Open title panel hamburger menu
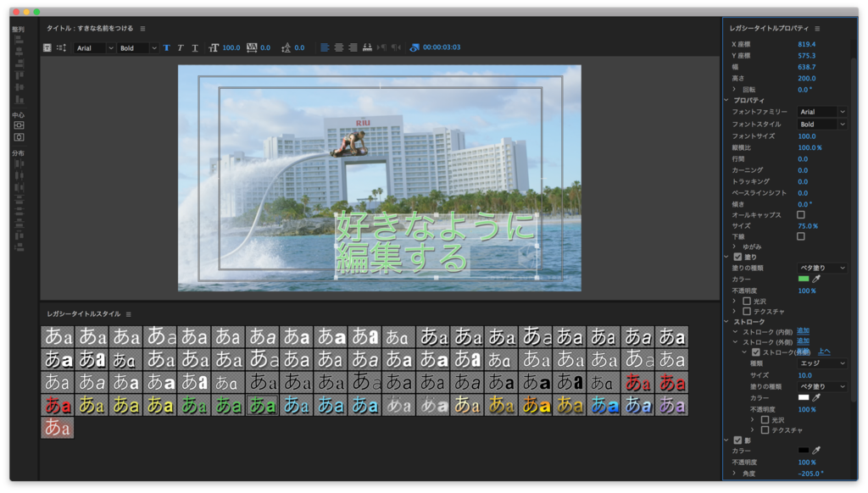 pyautogui.click(x=142, y=28)
